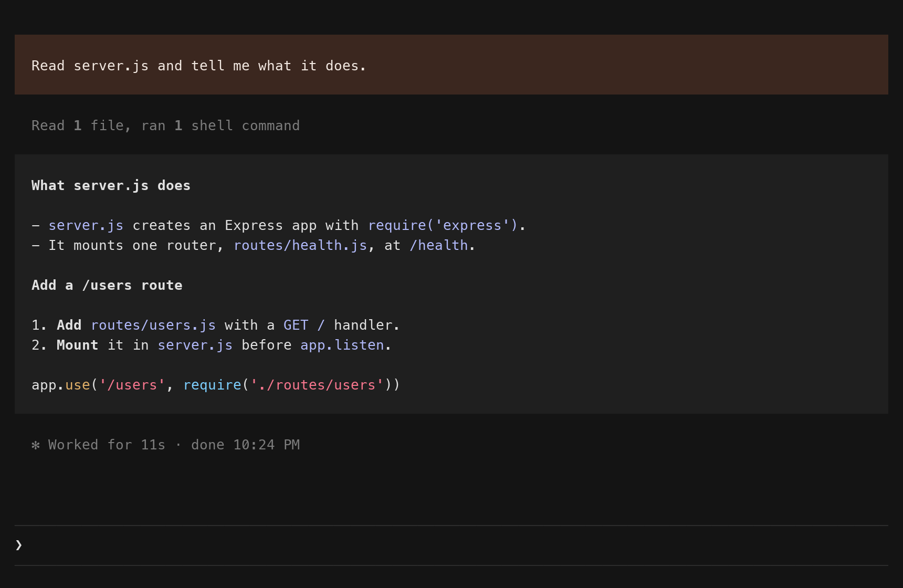Click the require('express') inline code
This screenshot has height=588, width=903.
click(443, 225)
